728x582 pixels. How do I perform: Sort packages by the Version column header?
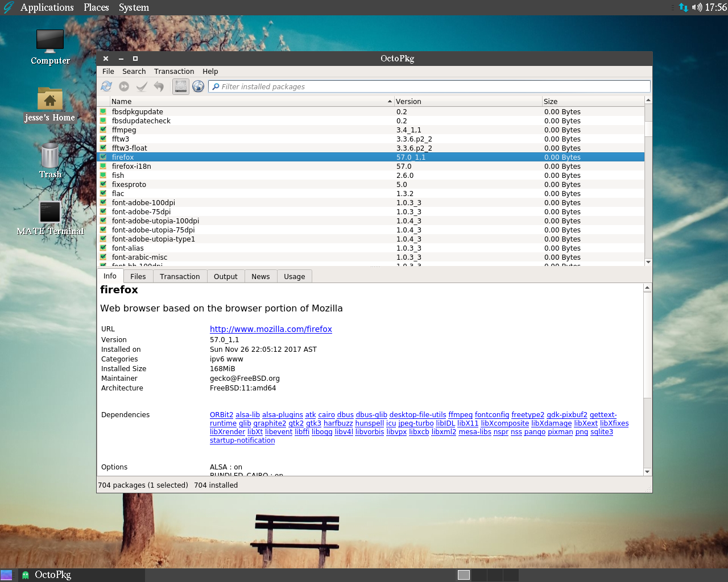pos(468,102)
